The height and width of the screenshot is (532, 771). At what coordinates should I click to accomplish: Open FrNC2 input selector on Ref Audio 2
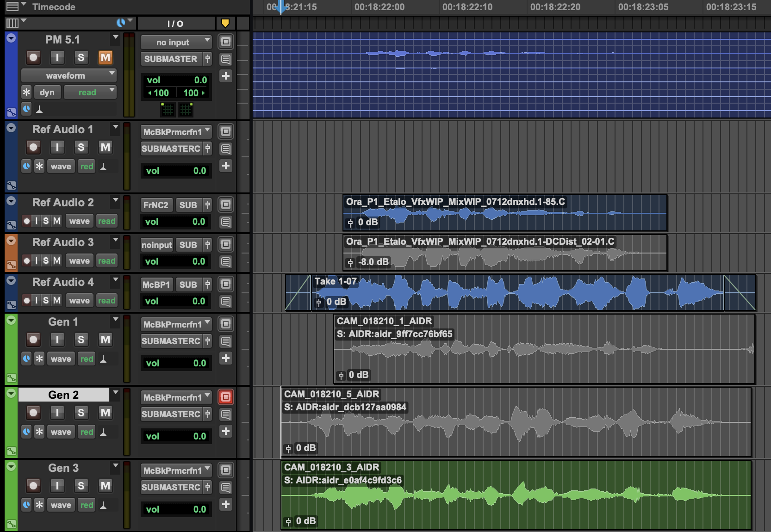tap(156, 205)
